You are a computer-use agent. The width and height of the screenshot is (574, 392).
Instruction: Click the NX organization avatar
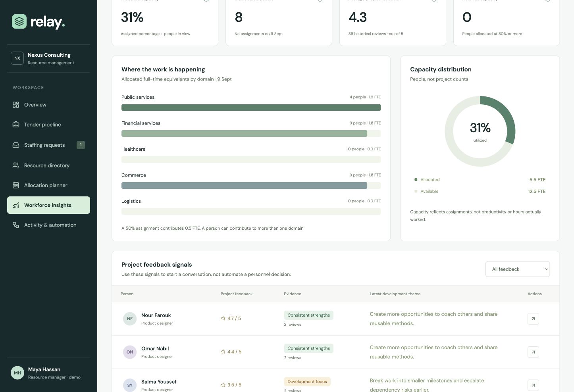click(x=17, y=58)
